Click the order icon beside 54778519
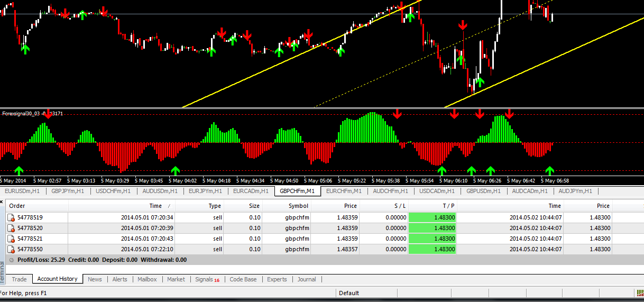 11,217
